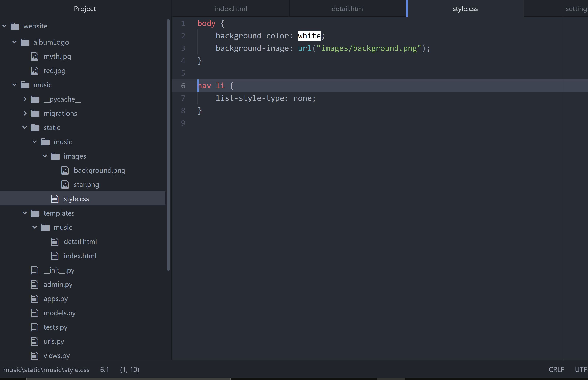Click the red.jpg image file icon
The image size is (588, 380).
[35, 71]
